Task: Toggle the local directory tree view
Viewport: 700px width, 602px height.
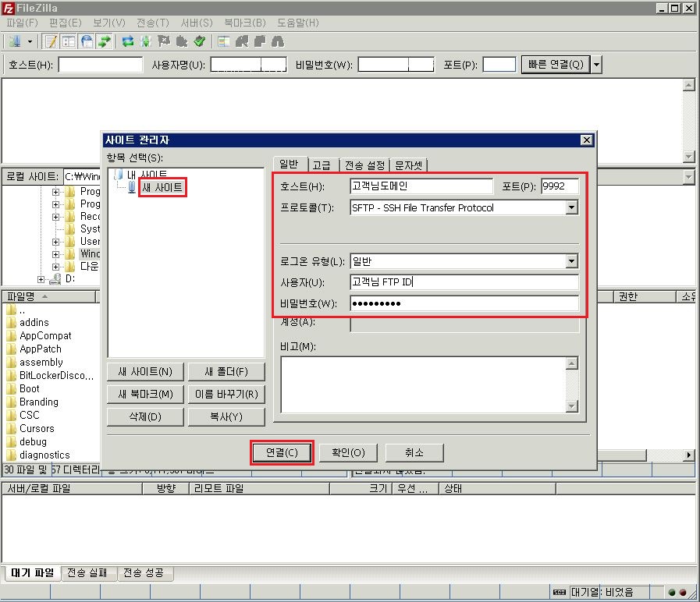Action: [x=69, y=41]
